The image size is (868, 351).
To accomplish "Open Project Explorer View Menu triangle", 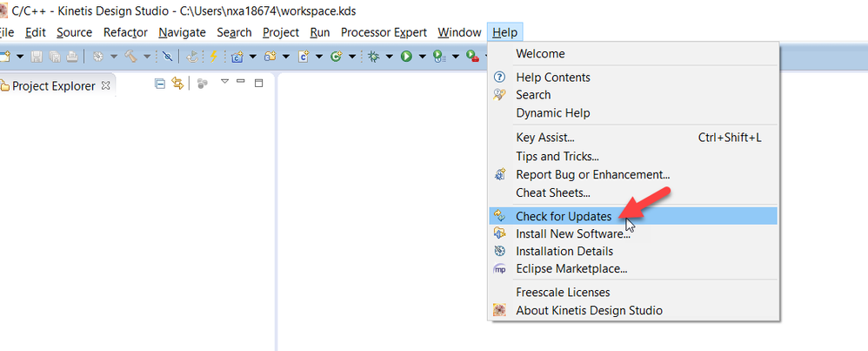I will coord(224,82).
